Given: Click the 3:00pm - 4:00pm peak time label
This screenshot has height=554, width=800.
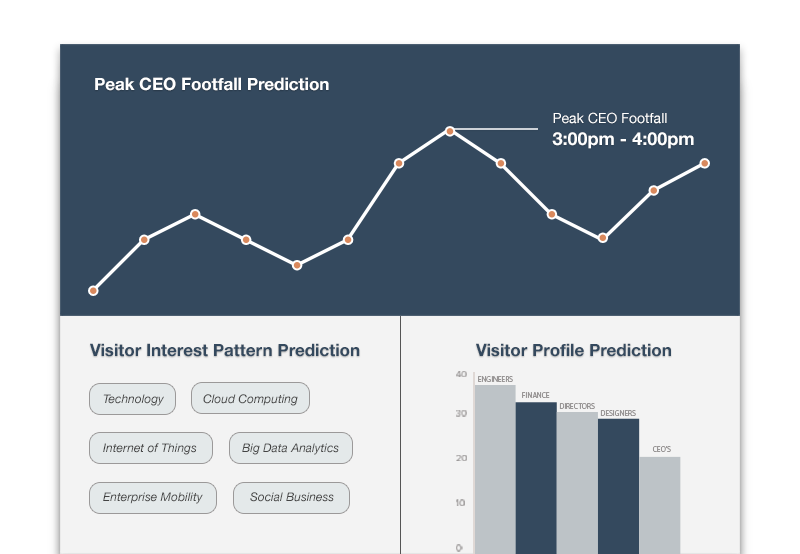Looking at the screenshot, I should coord(623,139).
